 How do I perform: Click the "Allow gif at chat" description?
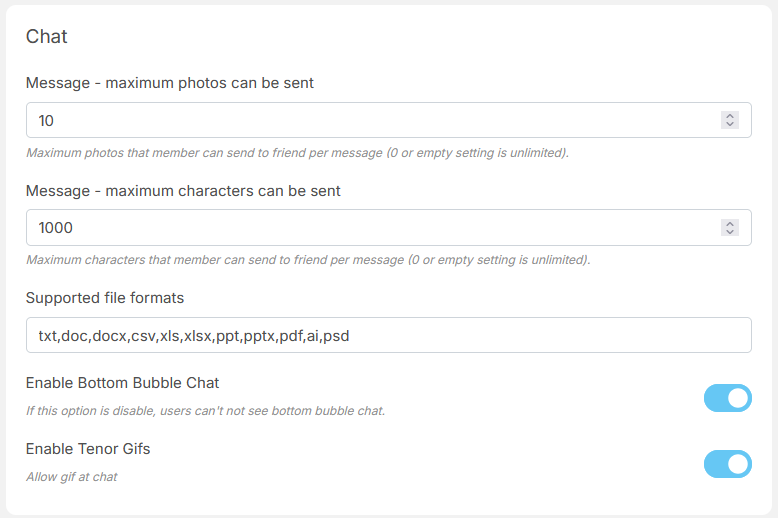click(x=72, y=477)
